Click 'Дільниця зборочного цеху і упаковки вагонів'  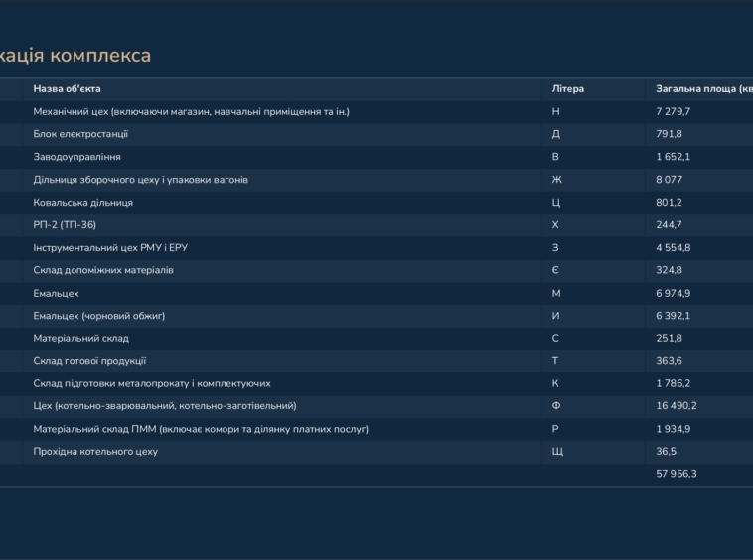[x=141, y=180]
